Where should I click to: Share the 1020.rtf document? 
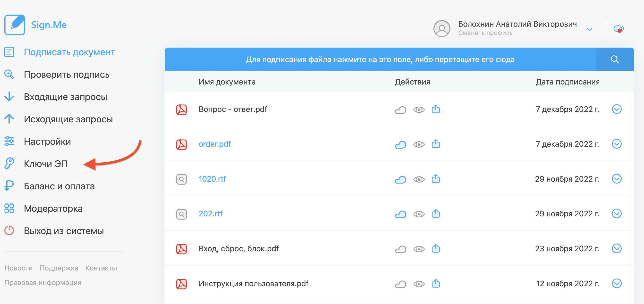[x=436, y=179]
